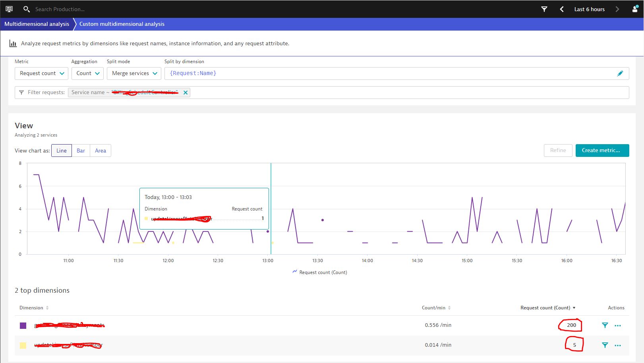
Task: Click the Analyzing 2 services text
Action: pyautogui.click(x=36, y=135)
